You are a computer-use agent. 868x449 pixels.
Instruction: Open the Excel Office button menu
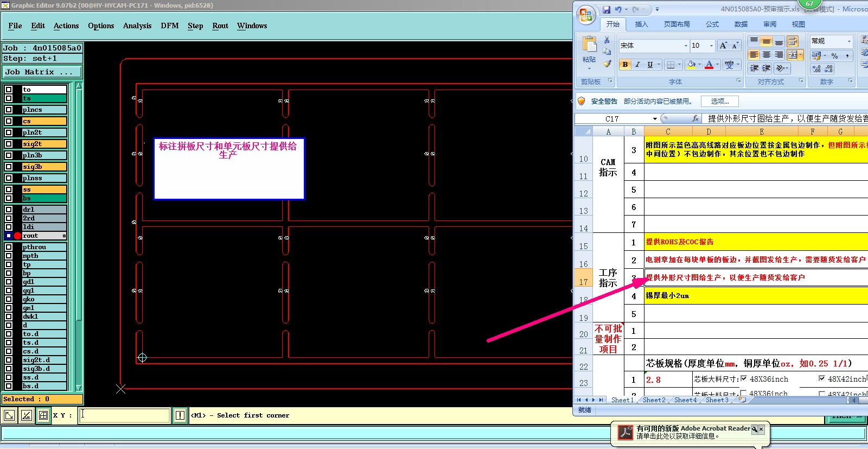coord(586,15)
